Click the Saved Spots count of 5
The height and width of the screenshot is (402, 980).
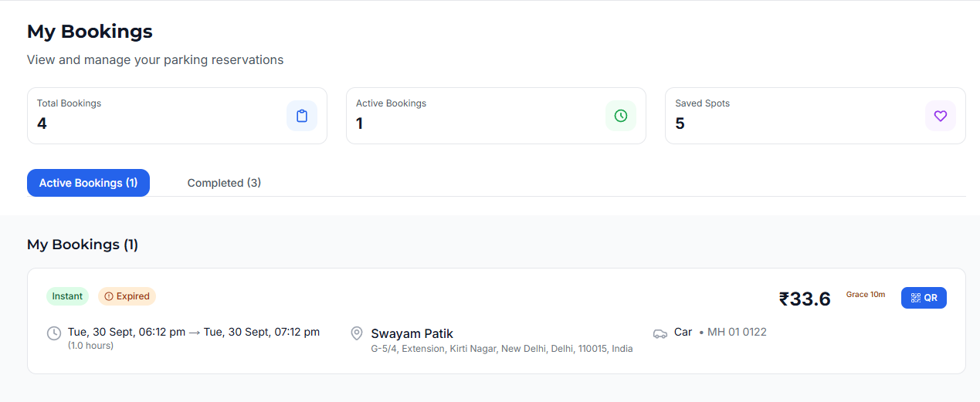tap(680, 123)
